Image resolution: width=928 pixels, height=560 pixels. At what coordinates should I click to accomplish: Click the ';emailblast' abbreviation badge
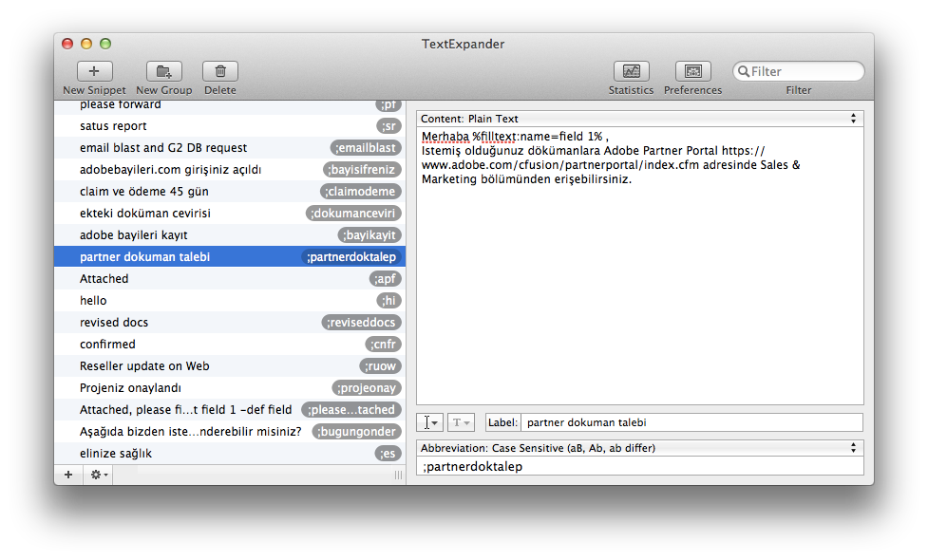pyautogui.click(x=365, y=148)
